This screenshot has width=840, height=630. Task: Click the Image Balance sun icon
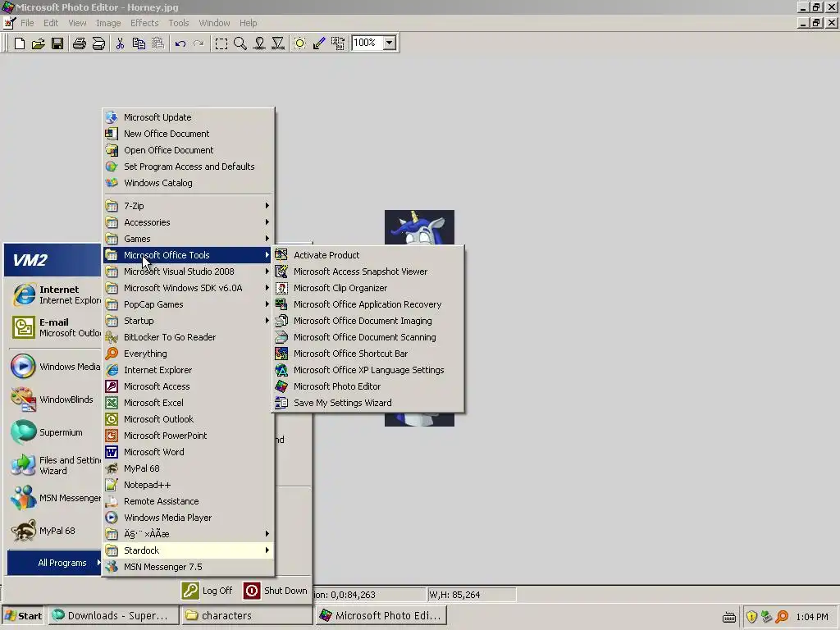coord(300,43)
